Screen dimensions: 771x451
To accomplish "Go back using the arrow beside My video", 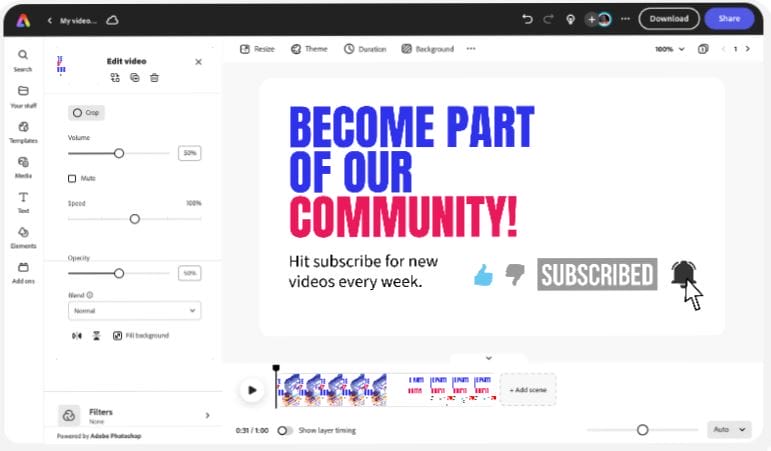I will pyautogui.click(x=50, y=21).
